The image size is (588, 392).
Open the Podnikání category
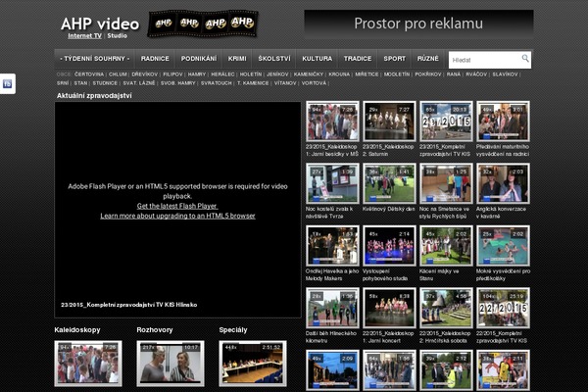199,59
